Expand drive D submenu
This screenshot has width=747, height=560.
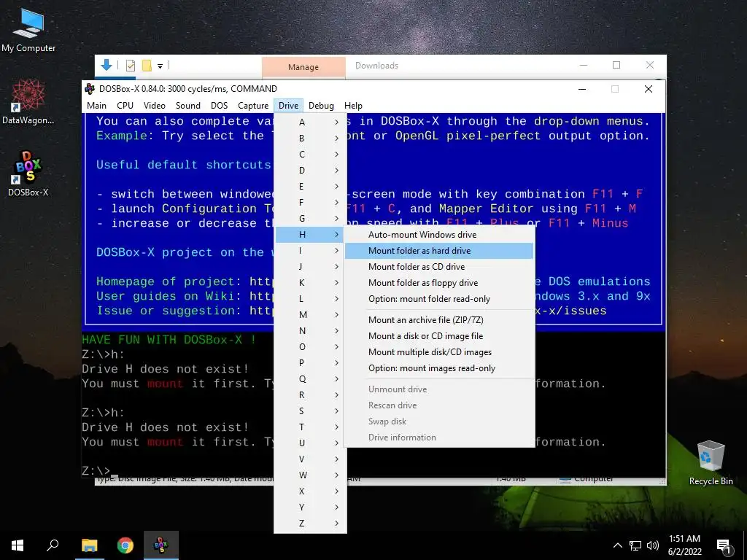point(310,171)
